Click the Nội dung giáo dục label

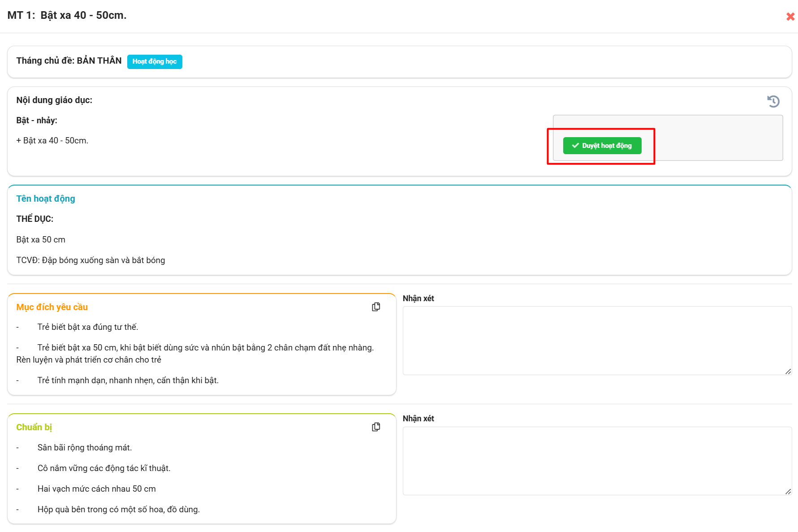point(54,100)
